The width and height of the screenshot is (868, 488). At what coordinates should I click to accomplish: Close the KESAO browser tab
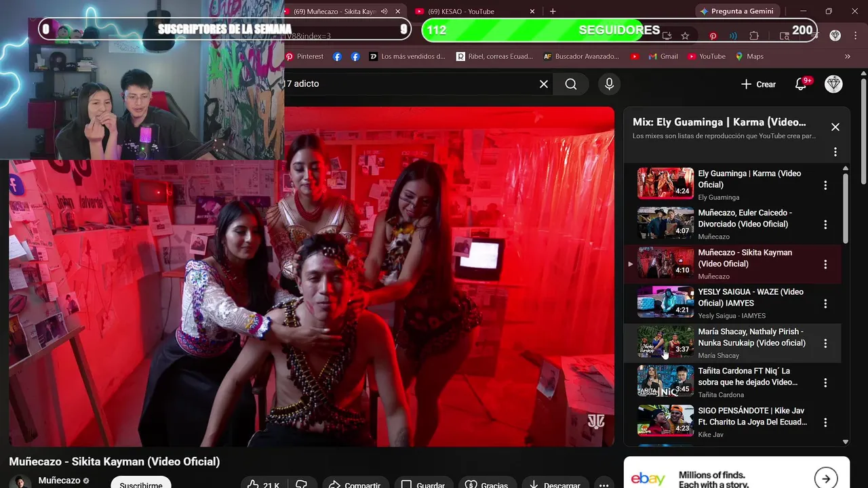(532, 12)
